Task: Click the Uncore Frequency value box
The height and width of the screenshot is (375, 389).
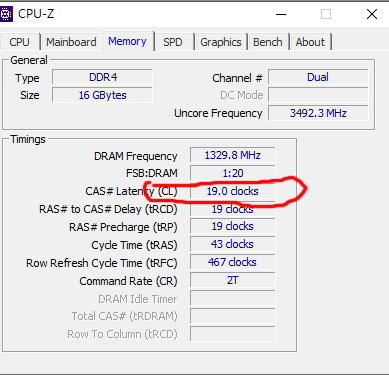Action: (318, 113)
